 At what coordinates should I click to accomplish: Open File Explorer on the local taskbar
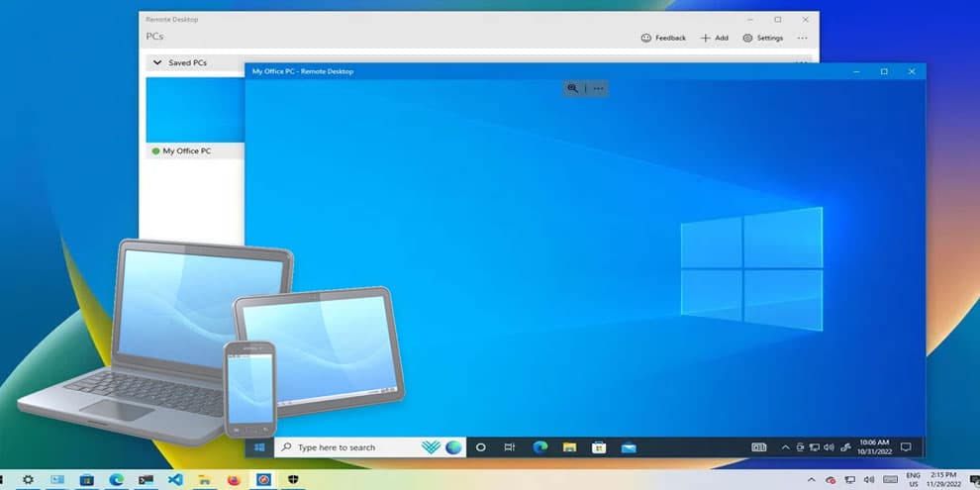point(204,480)
